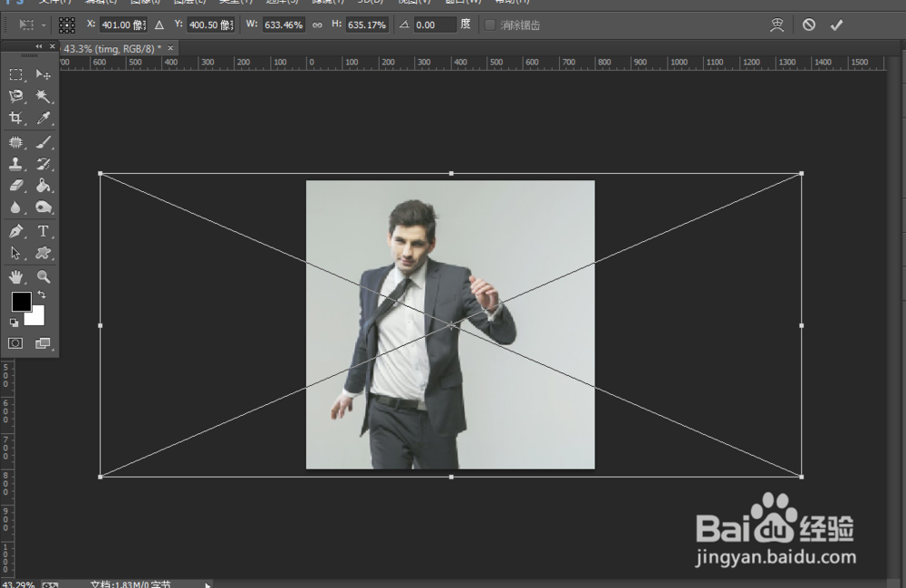
Task: Open the background color picker
Action: pyautogui.click(x=37, y=318)
